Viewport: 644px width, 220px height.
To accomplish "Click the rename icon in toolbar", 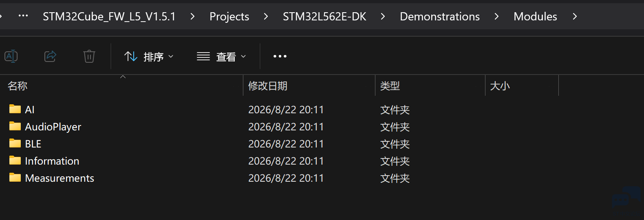I will (11, 56).
